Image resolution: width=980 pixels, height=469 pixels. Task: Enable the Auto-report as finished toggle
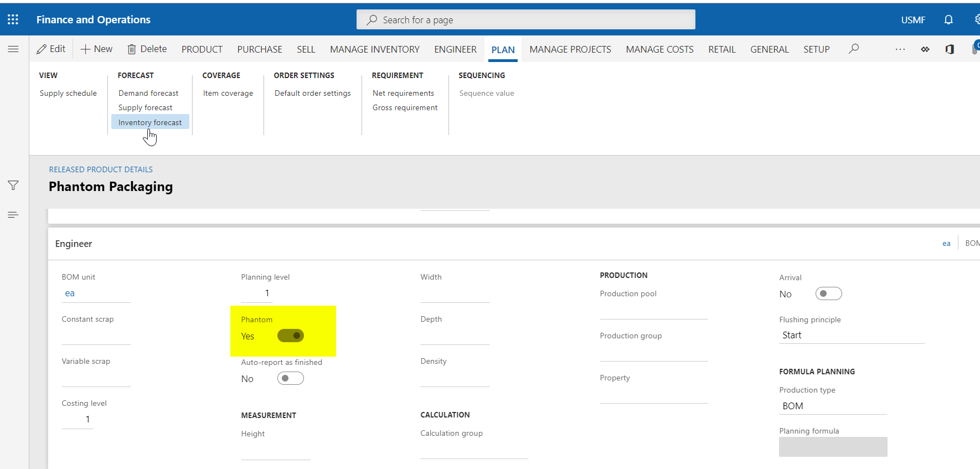(x=291, y=378)
